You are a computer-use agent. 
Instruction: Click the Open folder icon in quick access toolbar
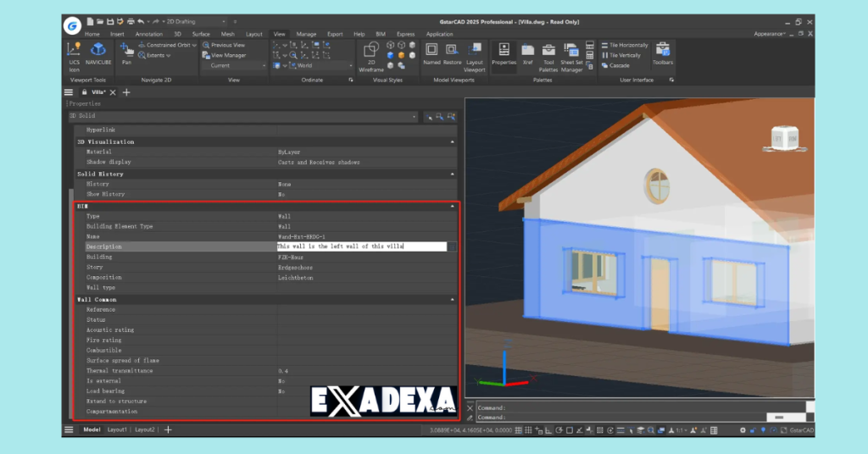coord(100,21)
